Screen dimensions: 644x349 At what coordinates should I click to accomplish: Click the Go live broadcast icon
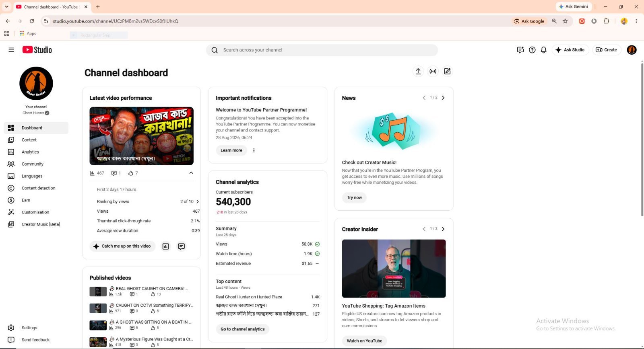tap(433, 71)
